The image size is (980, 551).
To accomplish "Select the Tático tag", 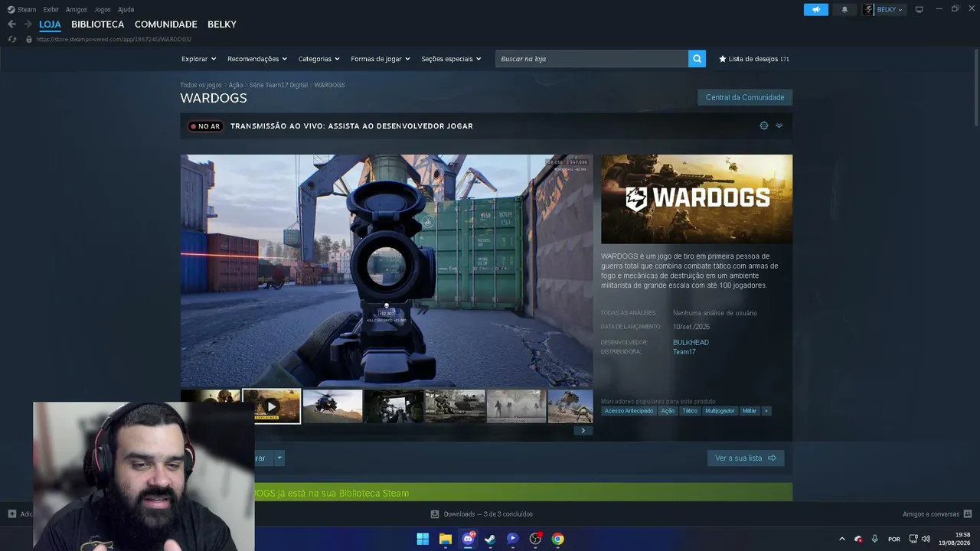I will (690, 411).
